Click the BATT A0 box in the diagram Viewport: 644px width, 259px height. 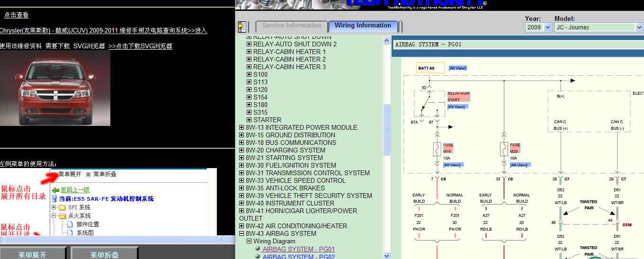click(x=430, y=68)
